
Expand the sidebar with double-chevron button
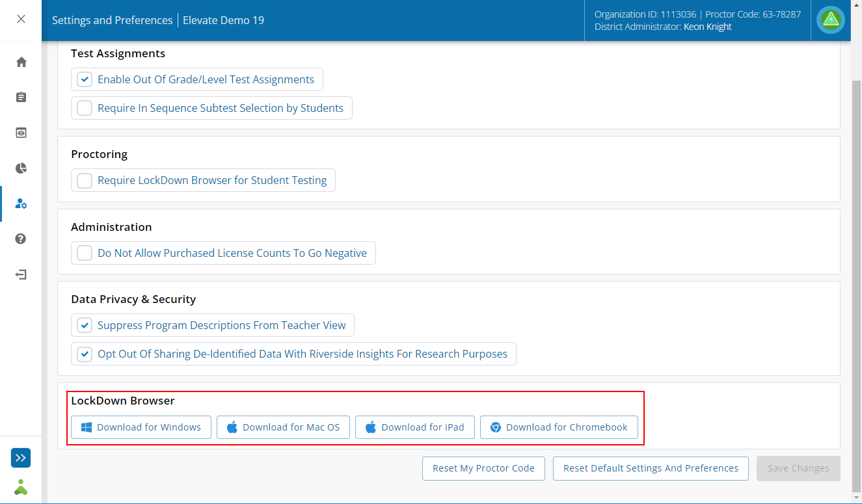click(x=21, y=458)
